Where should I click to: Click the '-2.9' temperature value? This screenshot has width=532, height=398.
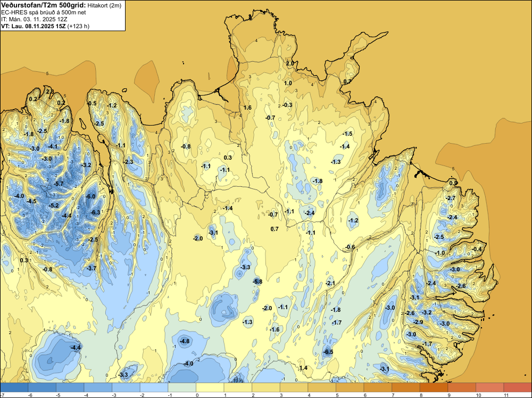click(418, 322)
